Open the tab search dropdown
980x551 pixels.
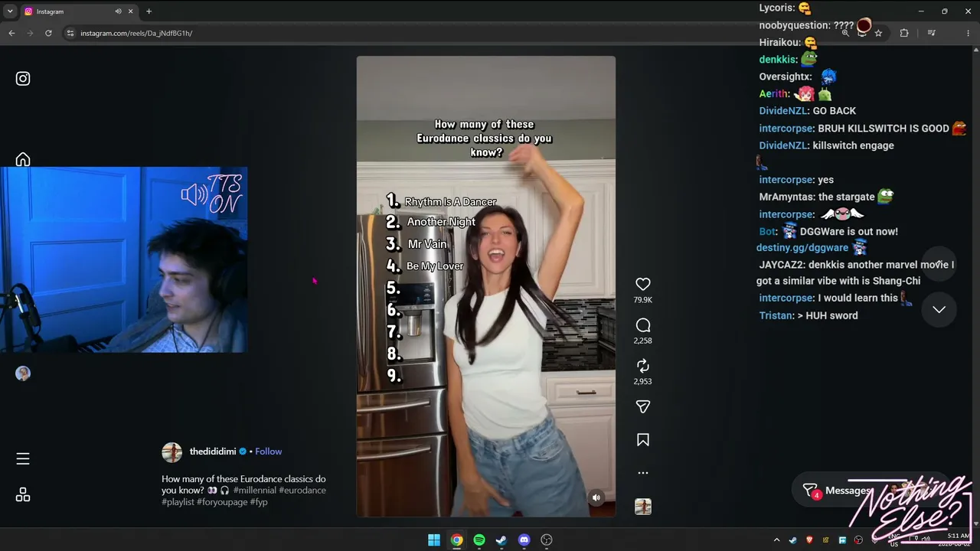(x=10, y=11)
